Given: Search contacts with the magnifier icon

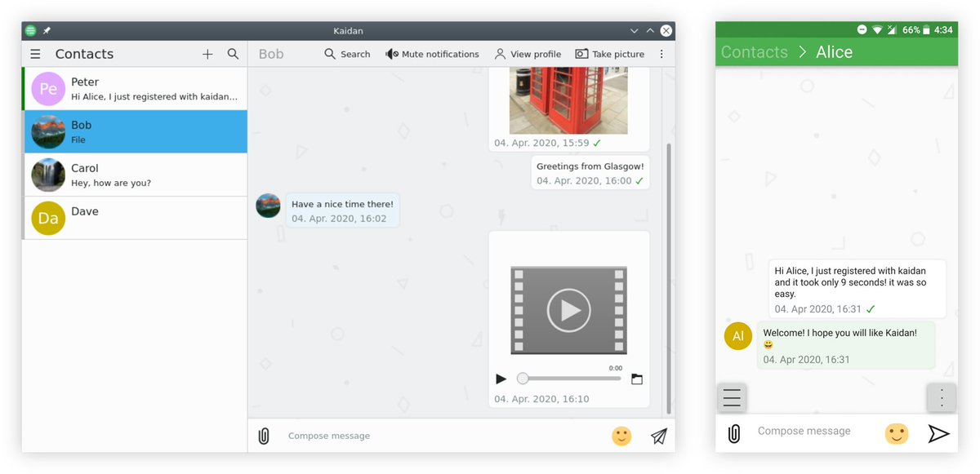Looking at the screenshot, I should coord(233,54).
